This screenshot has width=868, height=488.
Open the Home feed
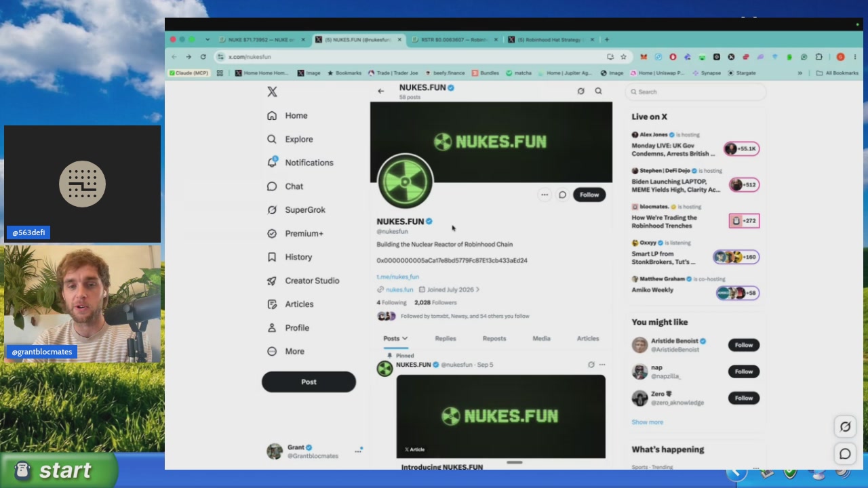[287, 116]
